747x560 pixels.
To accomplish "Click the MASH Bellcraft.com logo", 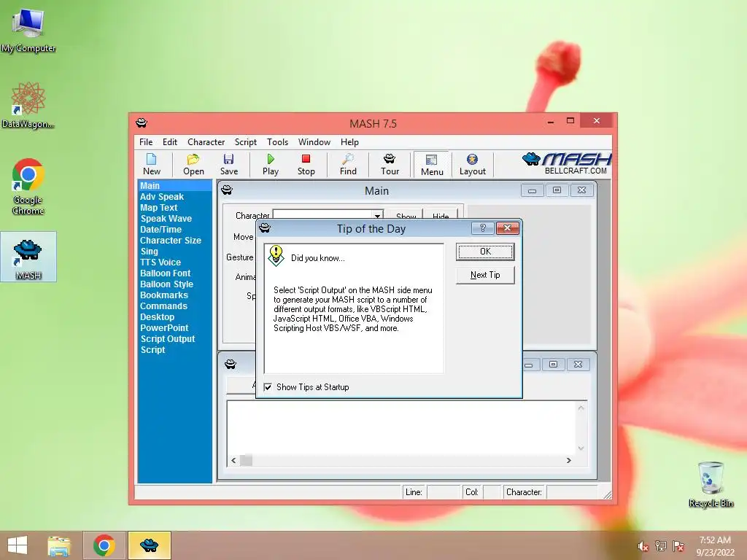I will pyautogui.click(x=566, y=163).
